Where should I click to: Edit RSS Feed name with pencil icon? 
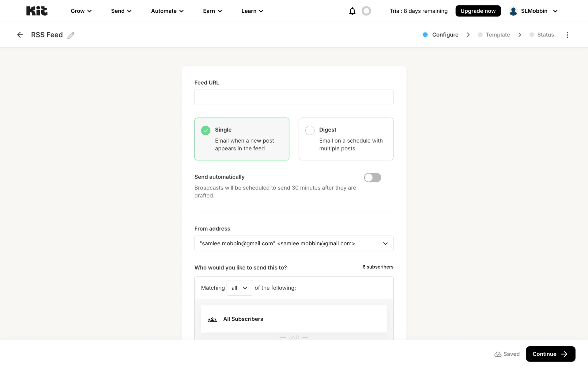(x=71, y=36)
